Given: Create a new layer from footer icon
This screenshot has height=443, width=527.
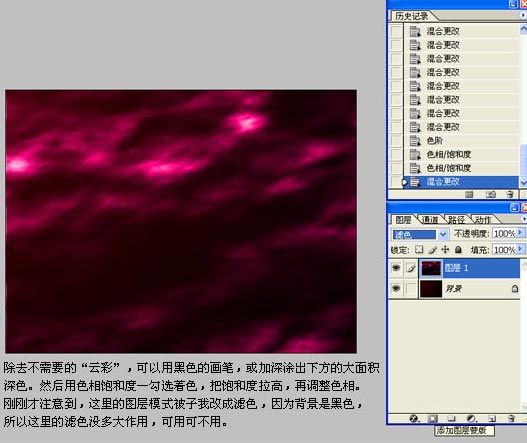Looking at the screenshot, I should pyautogui.click(x=492, y=418).
